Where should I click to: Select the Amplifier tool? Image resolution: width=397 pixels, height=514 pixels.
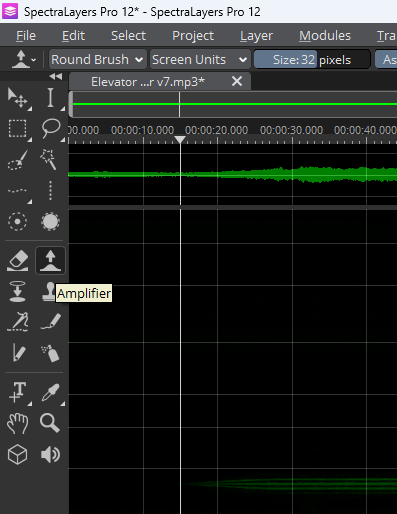pyautogui.click(x=50, y=260)
